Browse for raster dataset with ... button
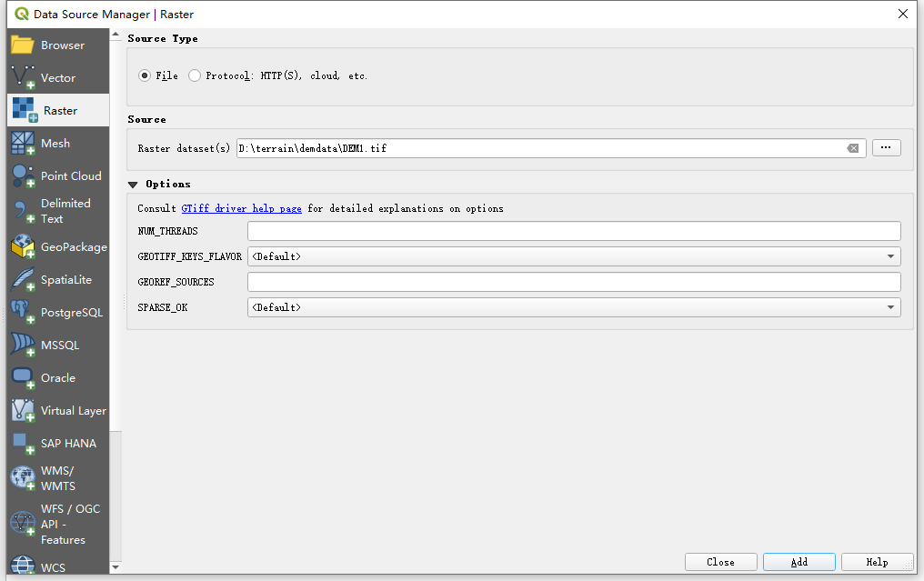 click(x=887, y=147)
